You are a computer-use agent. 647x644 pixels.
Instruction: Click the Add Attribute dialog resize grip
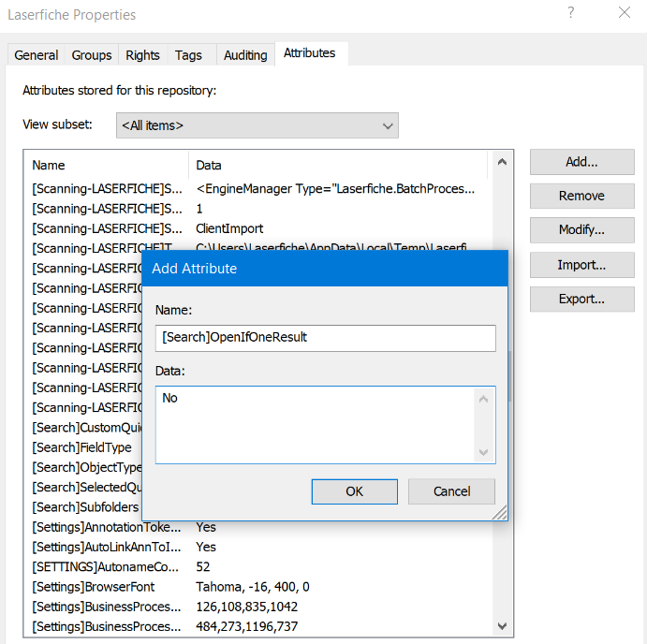(500, 512)
